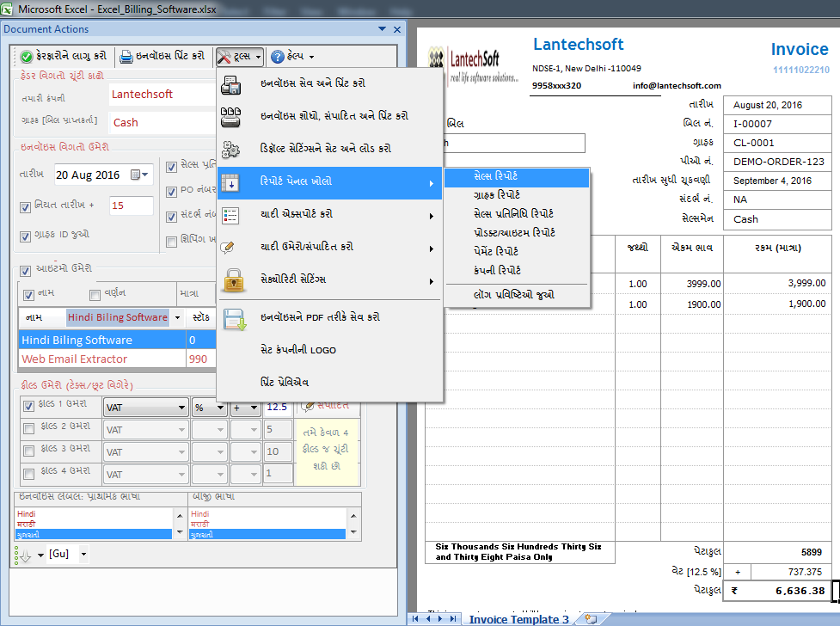Click the gears default settings icon
Image resolution: width=840 pixels, height=626 pixels.
pyautogui.click(x=231, y=150)
